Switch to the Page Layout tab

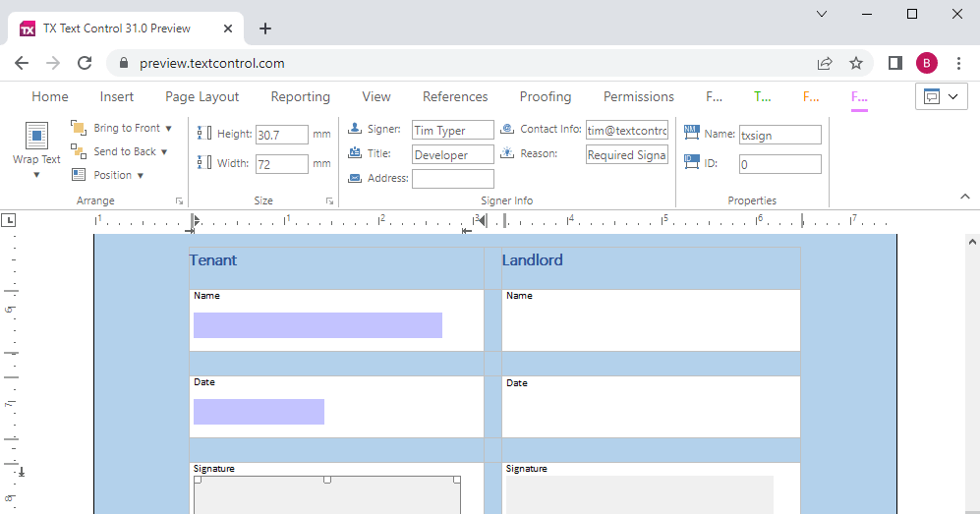pos(202,96)
